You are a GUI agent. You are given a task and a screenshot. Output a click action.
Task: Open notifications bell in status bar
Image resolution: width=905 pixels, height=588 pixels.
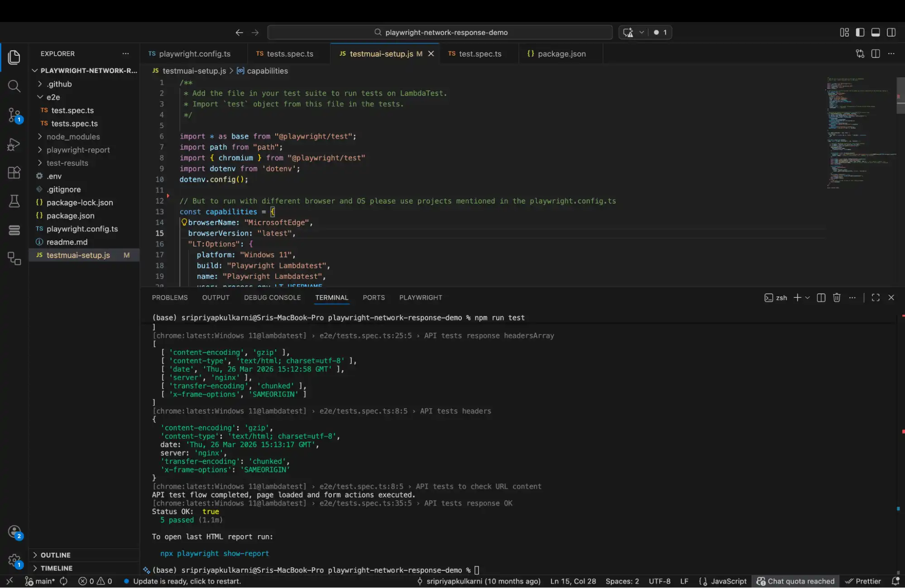click(x=895, y=582)
